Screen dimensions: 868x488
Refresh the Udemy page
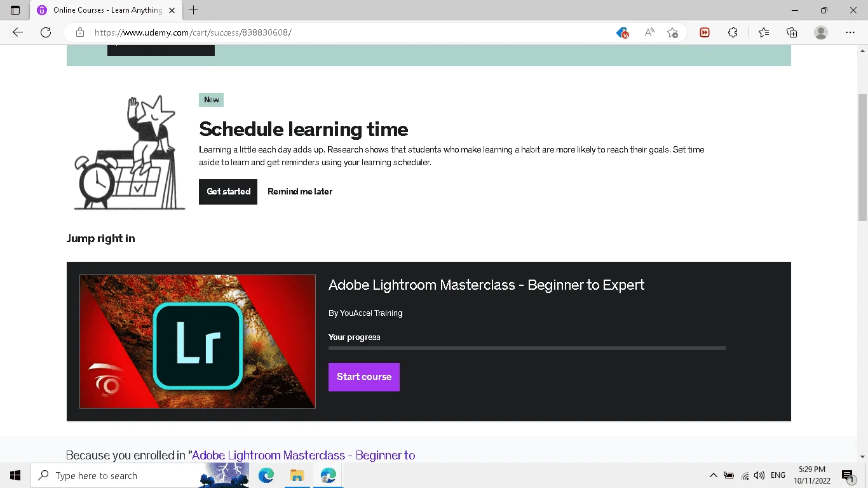click(x=46, y=32)
